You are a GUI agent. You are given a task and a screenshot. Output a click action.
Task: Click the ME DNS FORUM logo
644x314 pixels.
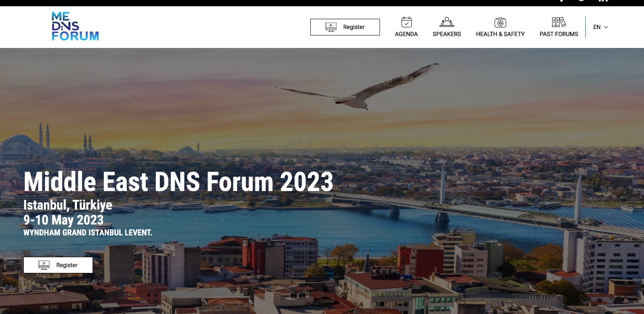[75, 26]
